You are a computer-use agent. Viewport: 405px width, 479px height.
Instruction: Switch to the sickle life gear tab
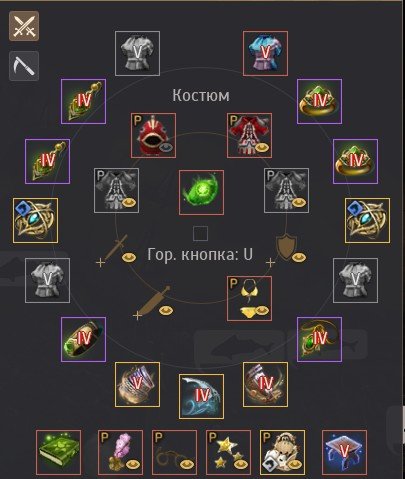pos(24,66)
